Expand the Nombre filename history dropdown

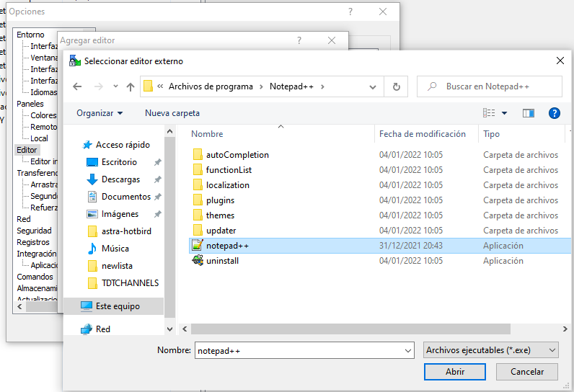407,350
